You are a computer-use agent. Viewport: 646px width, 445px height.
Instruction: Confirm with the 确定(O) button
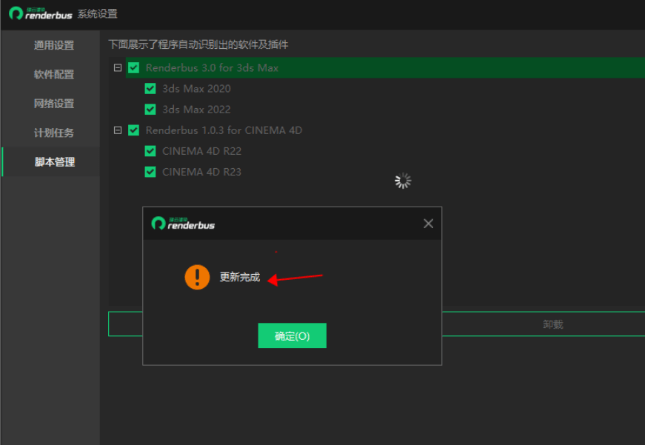click(x=292, y=335)
